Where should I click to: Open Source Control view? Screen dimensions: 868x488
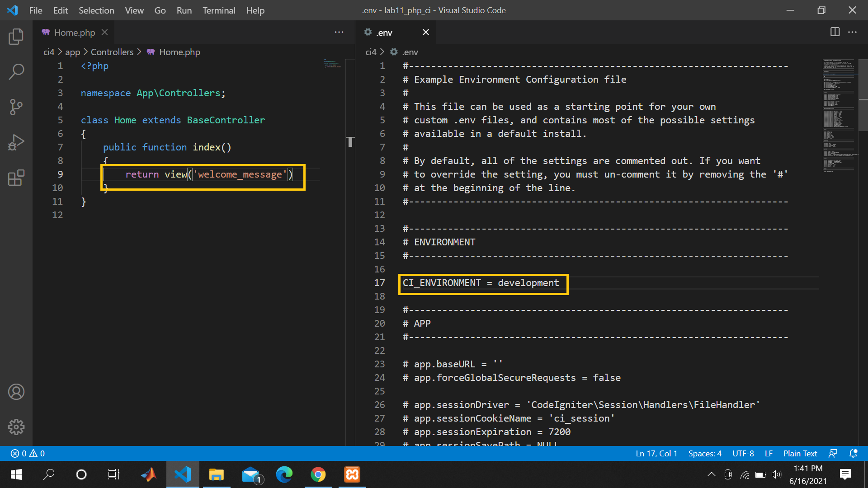tap(16, 107)
